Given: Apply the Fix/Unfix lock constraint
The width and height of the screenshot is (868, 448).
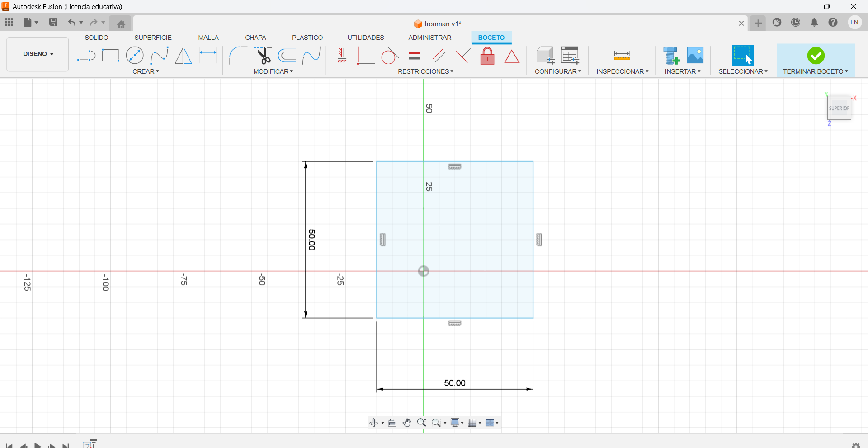Looking at the screenshot, I should coord(487,56).
